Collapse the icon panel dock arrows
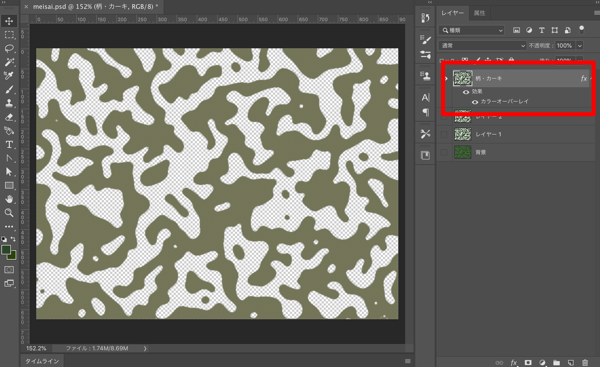Image resolution: width=600 pixels, height=367 pixels. [x=430, y=2]
